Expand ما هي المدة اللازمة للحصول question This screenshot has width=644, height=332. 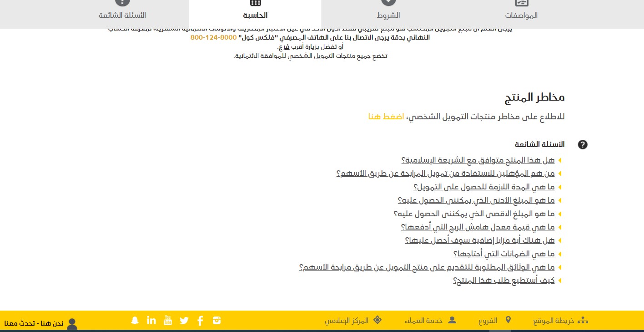coord(484,187)
